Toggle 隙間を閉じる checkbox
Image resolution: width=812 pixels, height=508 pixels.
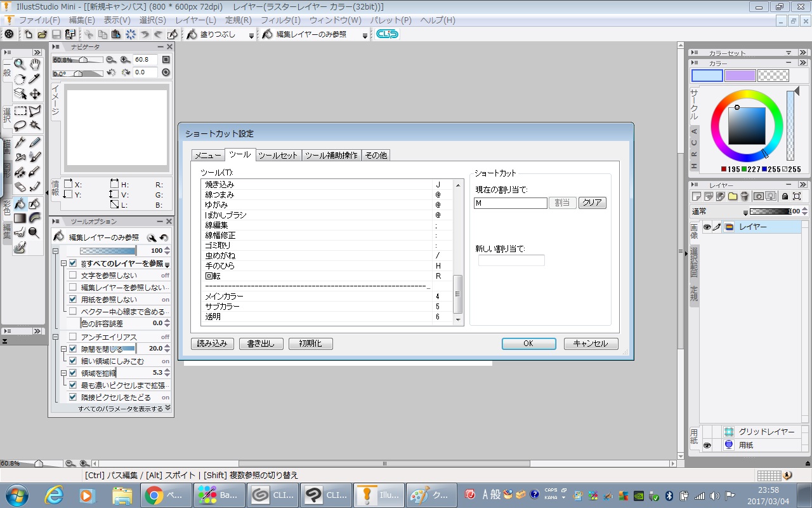click(72, 349)
